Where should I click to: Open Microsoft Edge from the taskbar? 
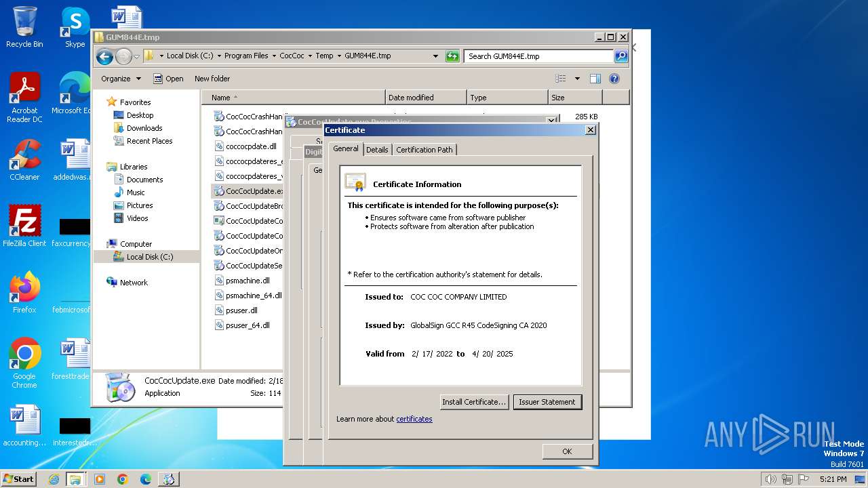click(x=145, y=479)
